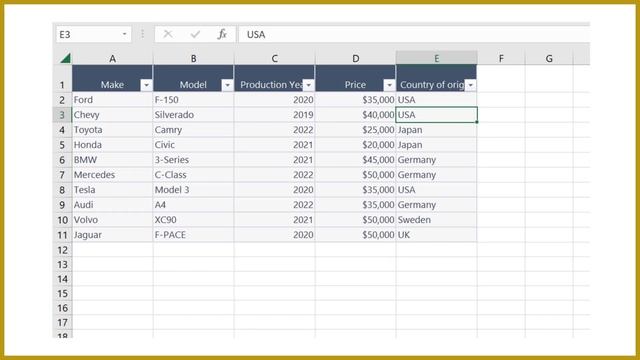Select the Silverado cell

[193, 115]
